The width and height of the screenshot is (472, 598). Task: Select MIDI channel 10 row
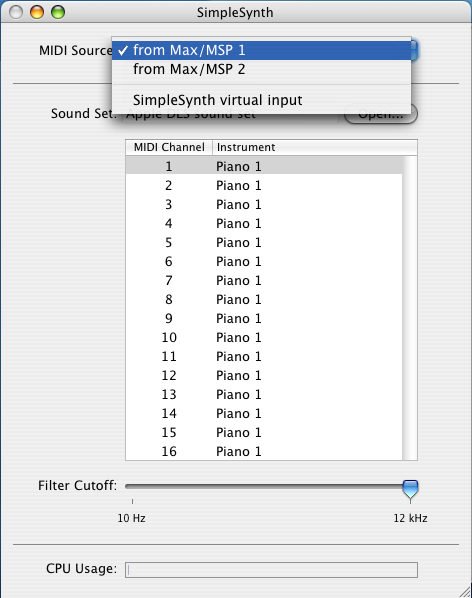[264, 338]
